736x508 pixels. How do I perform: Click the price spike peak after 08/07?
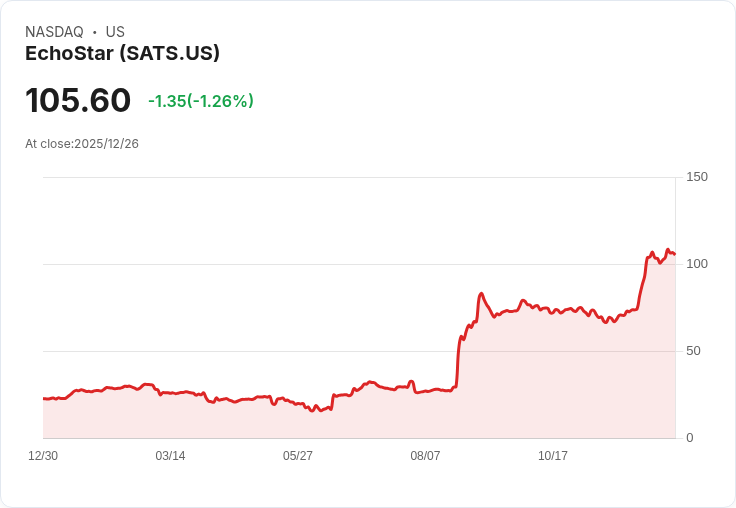(481, 294)
